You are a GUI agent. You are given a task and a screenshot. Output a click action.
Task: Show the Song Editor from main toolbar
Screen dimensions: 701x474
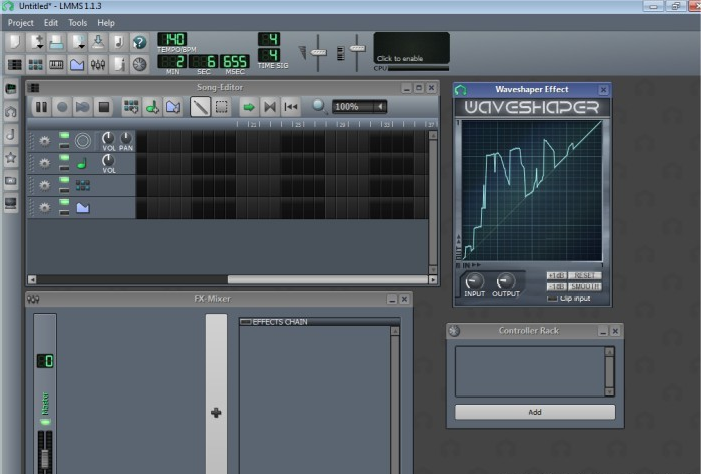tap(15, 64)
